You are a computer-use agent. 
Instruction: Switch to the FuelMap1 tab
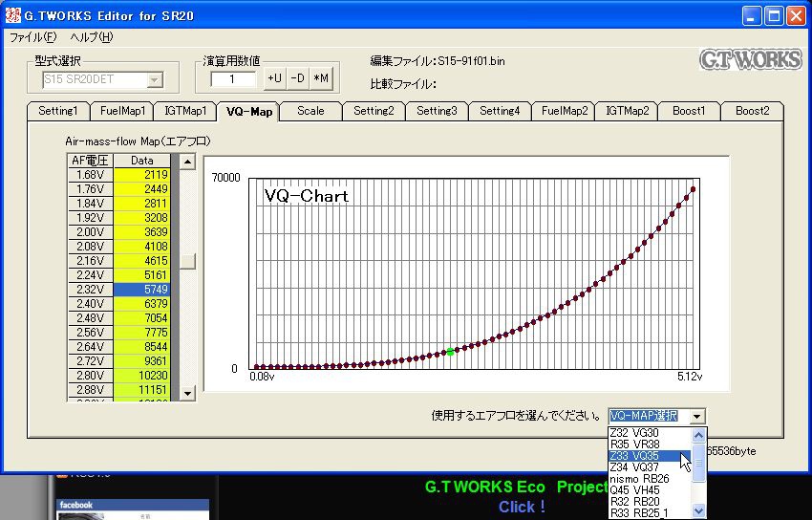pyautogui.click(x=121, y=111)
